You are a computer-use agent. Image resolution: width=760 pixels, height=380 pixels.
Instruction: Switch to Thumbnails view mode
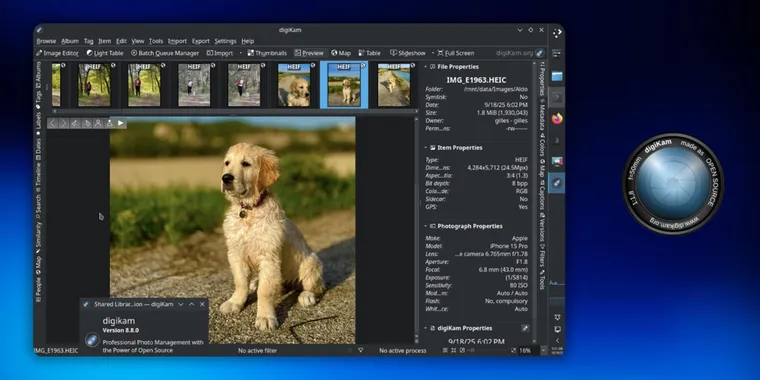coord(267,53)
